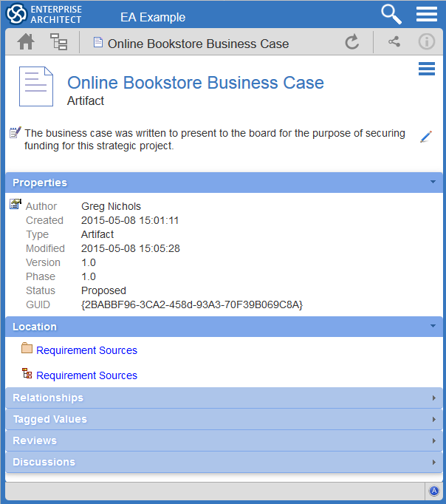Click the status bar icon at bottom right

click(434, 491)
